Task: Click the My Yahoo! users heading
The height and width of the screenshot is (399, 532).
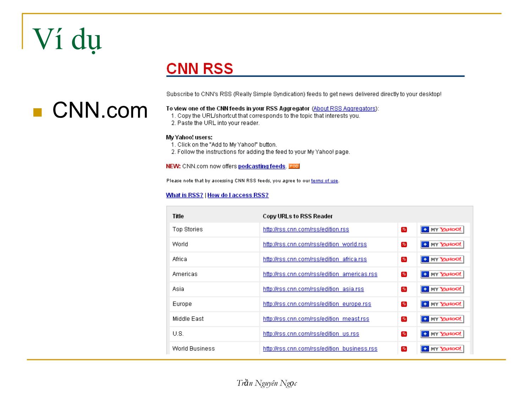Action: coord(189,137)
